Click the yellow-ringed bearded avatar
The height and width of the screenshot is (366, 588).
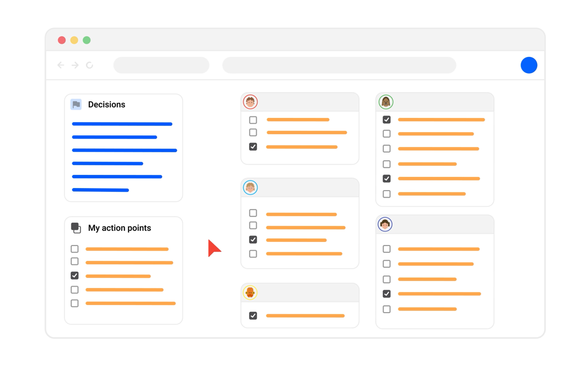pos(250,292)
